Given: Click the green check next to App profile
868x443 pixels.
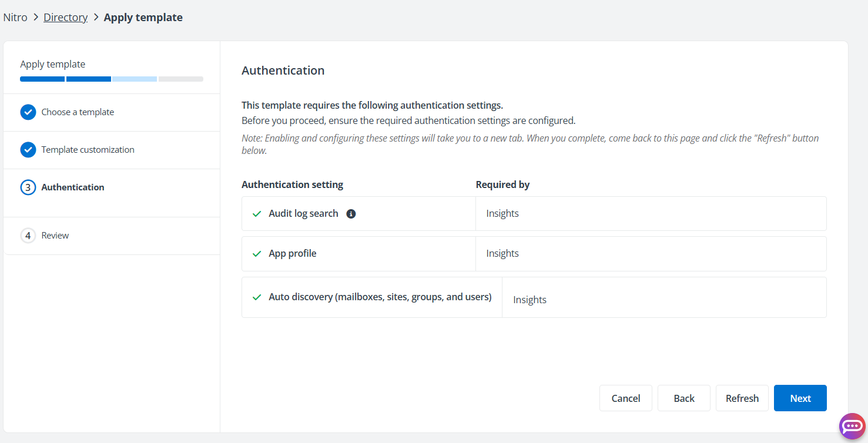Looking at the screenshot, I should point(256,253).
